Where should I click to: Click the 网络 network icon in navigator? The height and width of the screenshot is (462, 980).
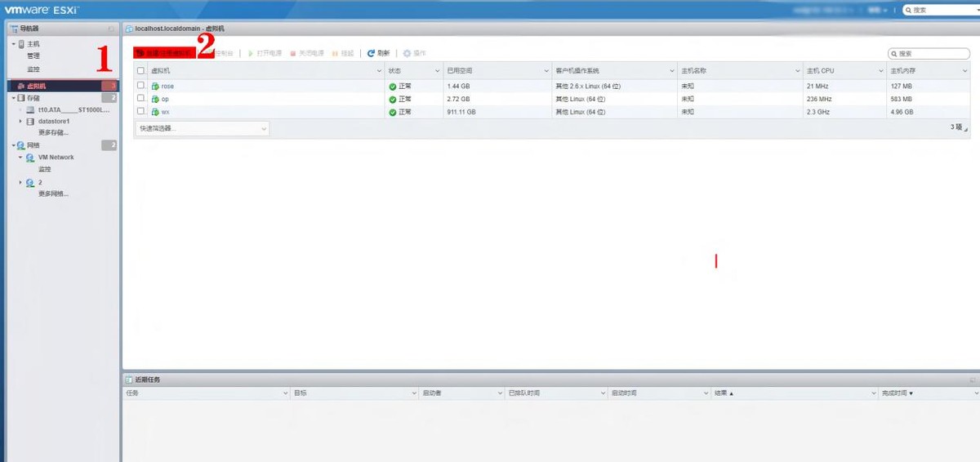pyautogui.click(x=21, y=145)
